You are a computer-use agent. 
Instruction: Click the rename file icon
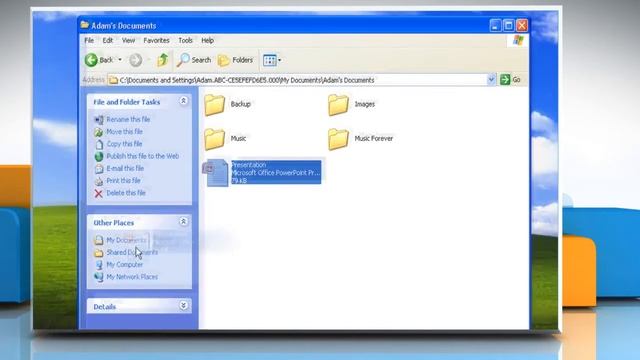(x=98, y=120)
